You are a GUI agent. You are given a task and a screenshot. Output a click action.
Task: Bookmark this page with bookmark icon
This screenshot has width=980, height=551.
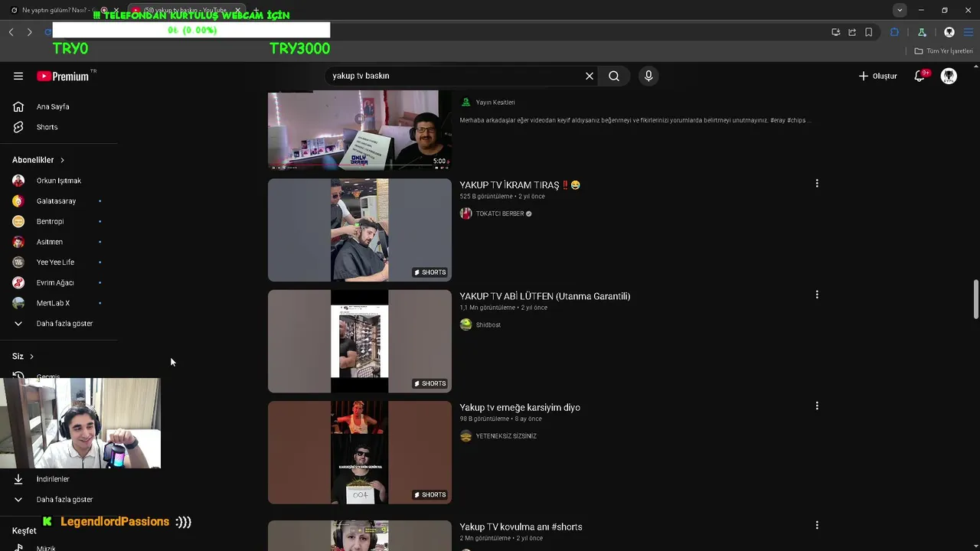[869, 32]
